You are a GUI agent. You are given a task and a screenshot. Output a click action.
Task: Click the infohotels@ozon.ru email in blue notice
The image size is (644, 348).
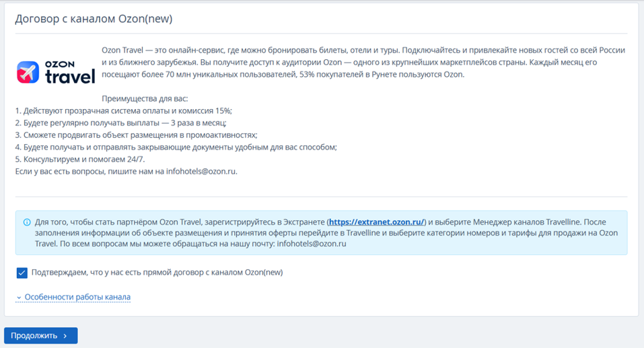[312, 244]
